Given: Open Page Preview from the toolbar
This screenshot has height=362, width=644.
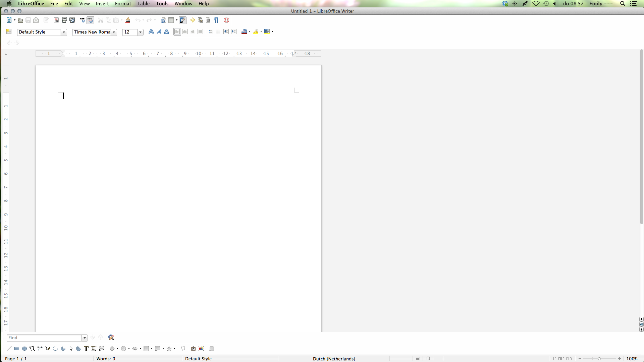Looking at the screenshot, I should click(x=72, y=20).
